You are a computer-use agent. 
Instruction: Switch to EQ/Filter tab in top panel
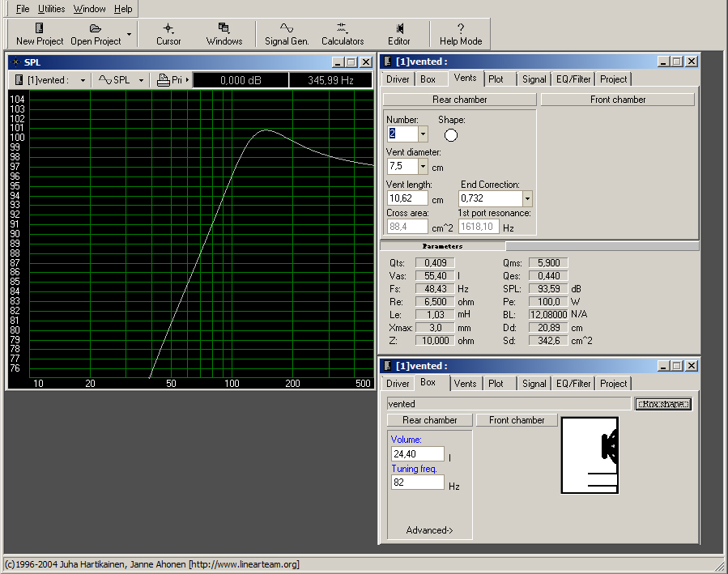(x=573, y=79)
